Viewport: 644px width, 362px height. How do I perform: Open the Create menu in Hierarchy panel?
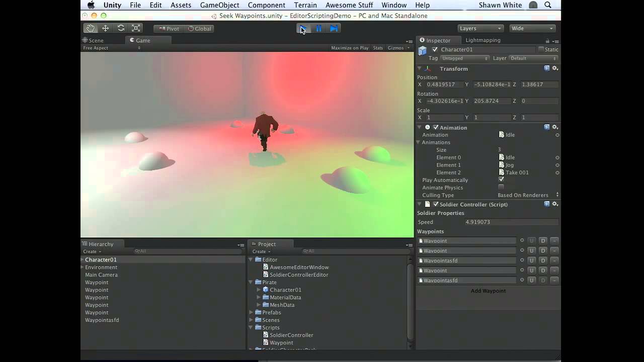click(92, 251)
